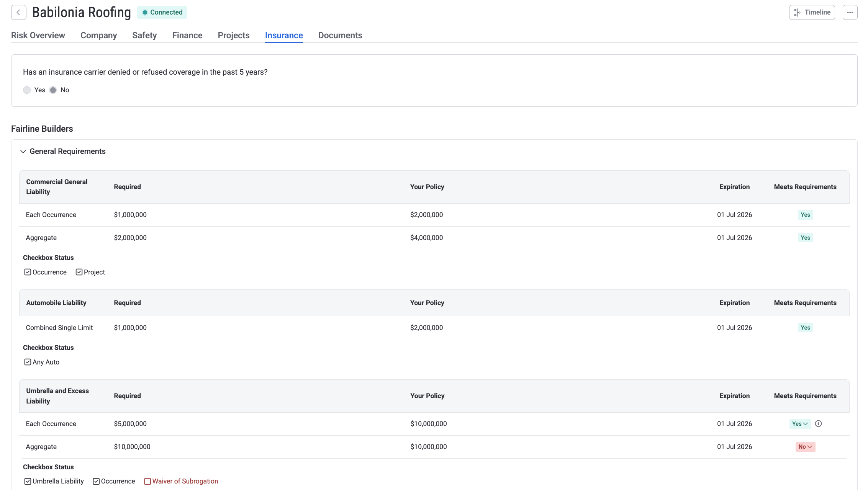Click the info icon beside Umbrella Each Occurrence
This screenshot has width=868, height=490.
click(x=818, y=423)
